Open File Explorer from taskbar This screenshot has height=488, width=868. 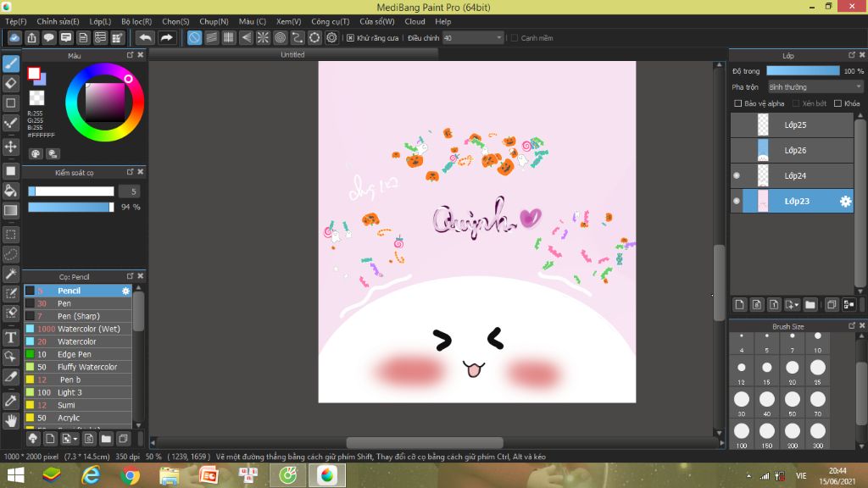pyautogui.click(x=170, y=475)
